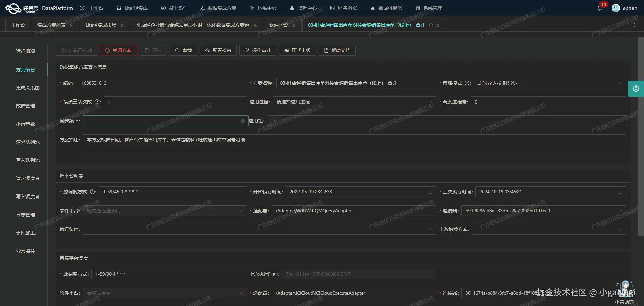The image size is (644, 306).
Task: Open 工作台 top menu
Action: click(x=92, y=8)
